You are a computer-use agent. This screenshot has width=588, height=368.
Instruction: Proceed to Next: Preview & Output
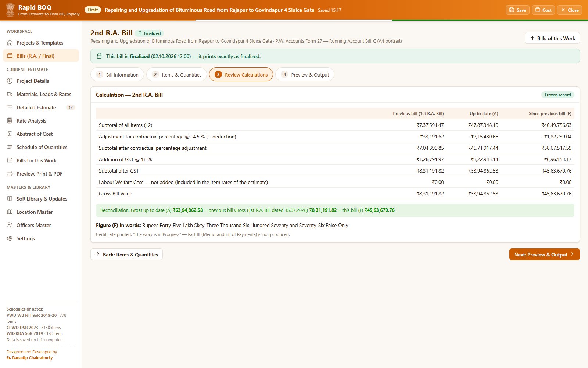(544, 255)
